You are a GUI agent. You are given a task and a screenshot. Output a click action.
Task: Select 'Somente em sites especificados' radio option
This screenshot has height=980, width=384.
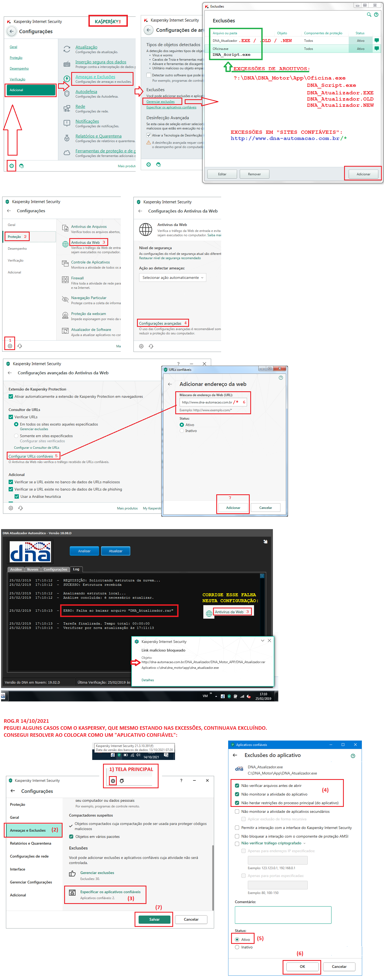point(16,436)
